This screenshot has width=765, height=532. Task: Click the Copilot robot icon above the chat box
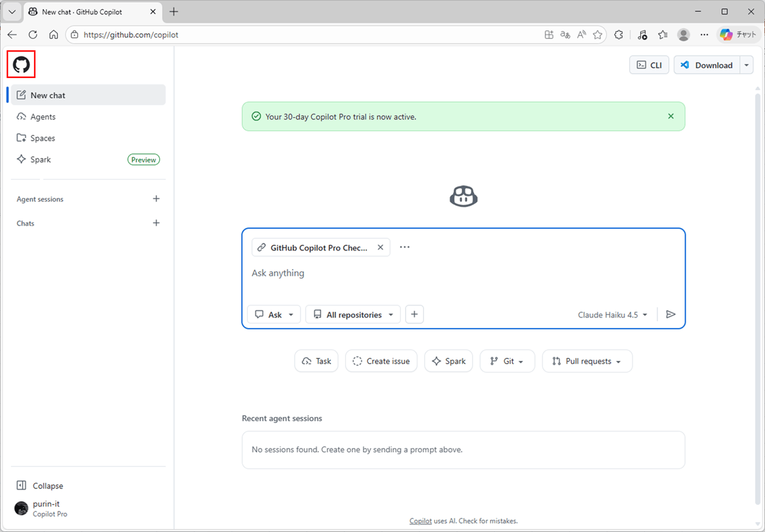(x=463, y=196)
